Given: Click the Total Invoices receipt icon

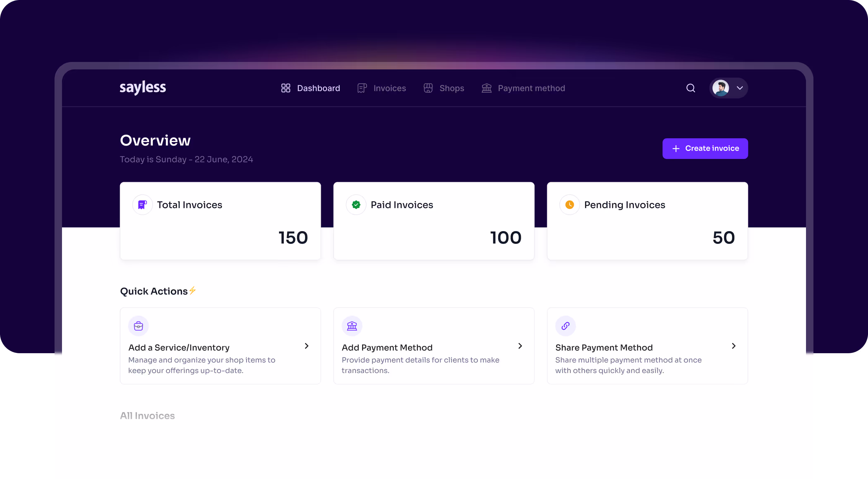Looking at the screenshot, I should click(x=143, y=205).
